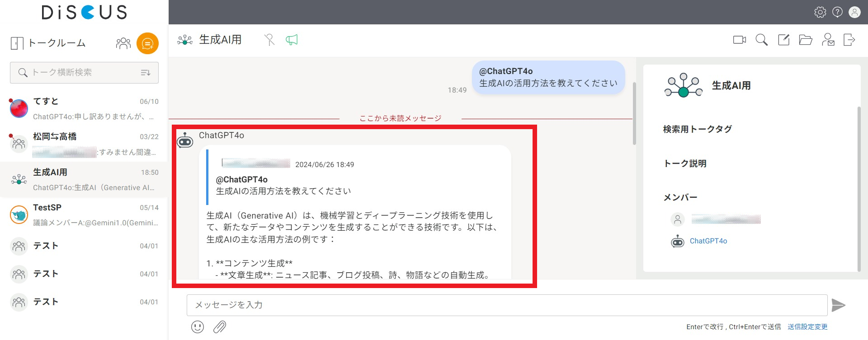Attach file with paperclip icon
868x340 pixels.
220,327
